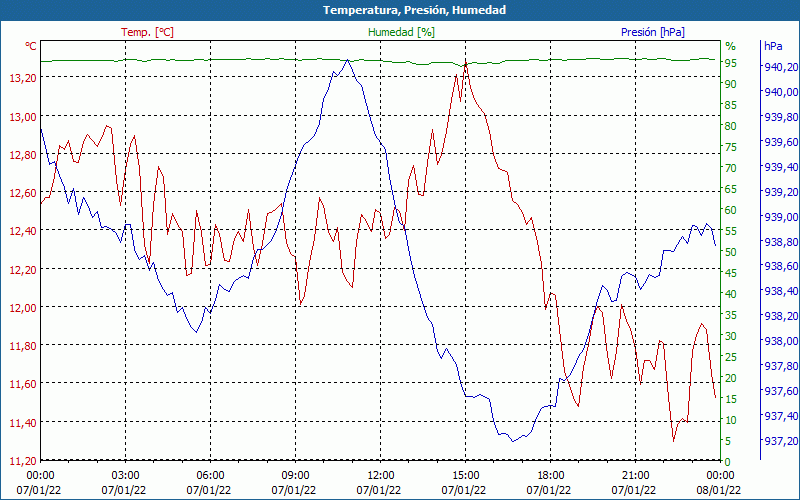Click the 13,00 temperature axis value
800x500 pixels.
pyautogui.click(x=23, y=116)
